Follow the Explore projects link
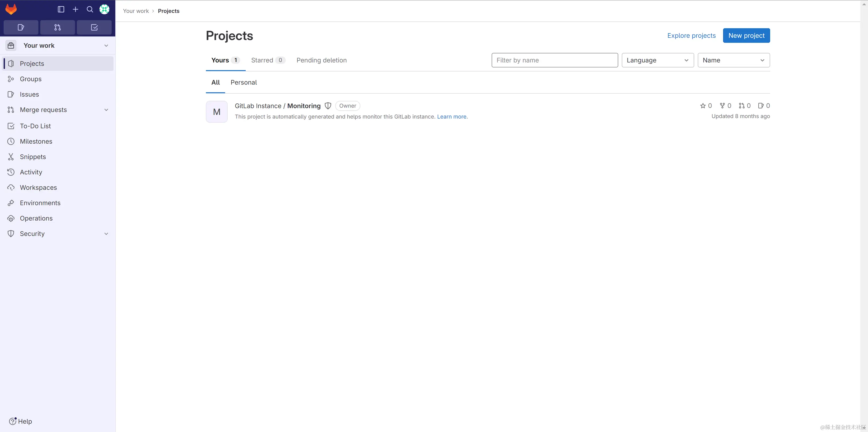Image resolution: width=868 pixels, height=432 pixels. [691, 36]
